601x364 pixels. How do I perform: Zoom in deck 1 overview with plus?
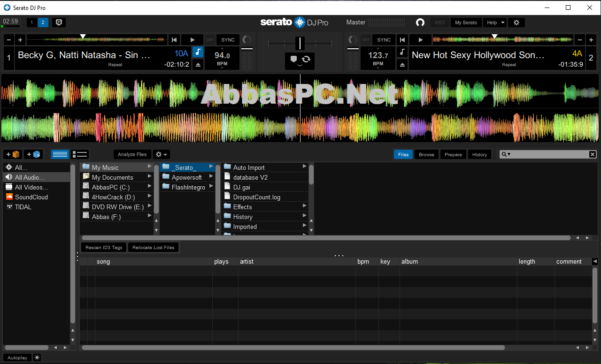tap(20, 40)
